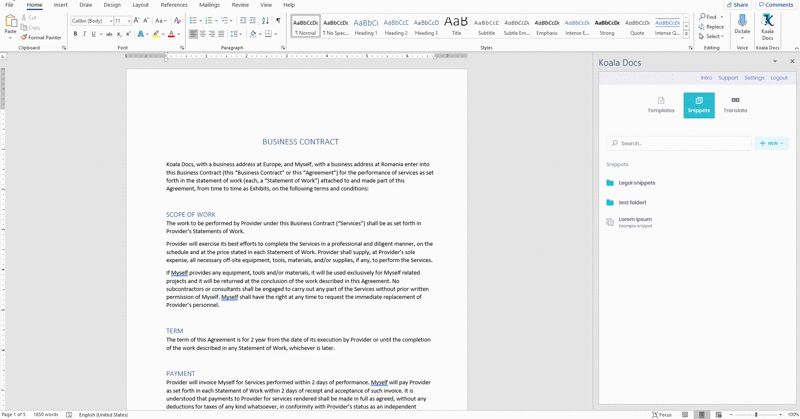Close the Koala Docs pane
800x419 pixels.
pos(792,61)
